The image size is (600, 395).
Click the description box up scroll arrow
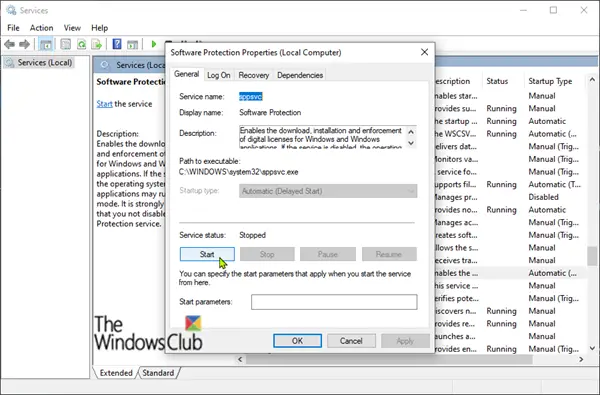(x=411, y=132)
